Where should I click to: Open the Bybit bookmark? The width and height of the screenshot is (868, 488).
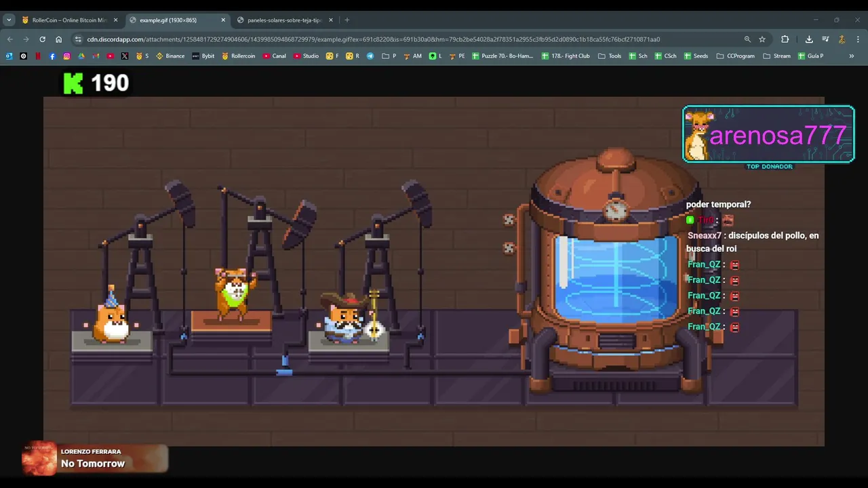(x=203, y=56)
